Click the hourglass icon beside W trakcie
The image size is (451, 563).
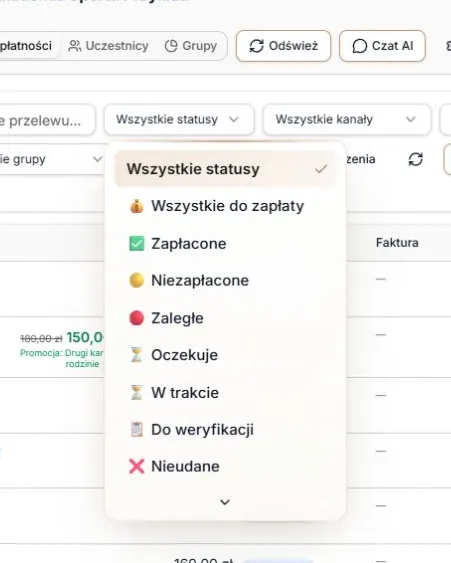click(136, 393)
